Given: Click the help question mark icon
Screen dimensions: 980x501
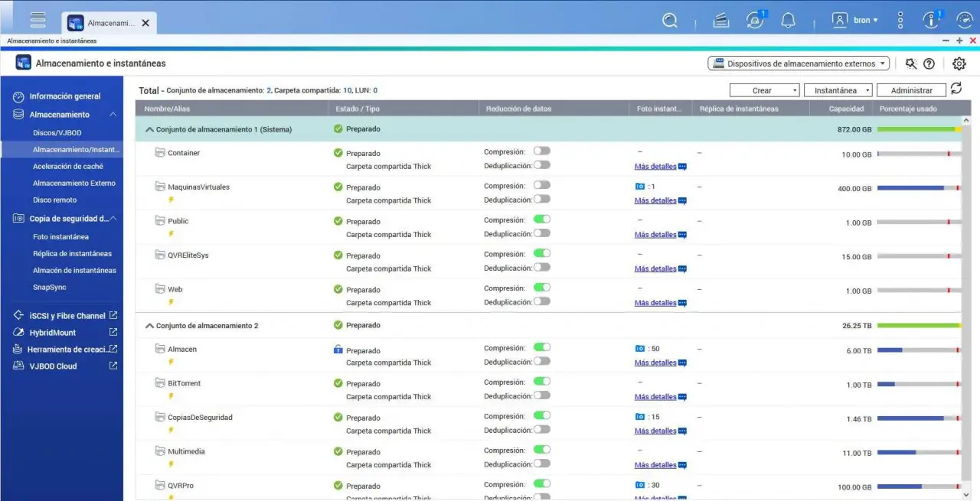Looking at the screenshot, I should [929, 64].
